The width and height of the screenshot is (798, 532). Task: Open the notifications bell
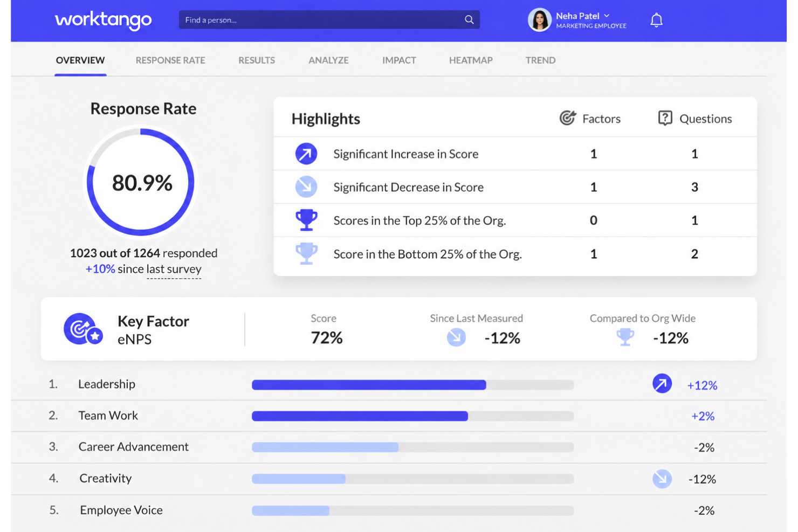click(656, 20)
